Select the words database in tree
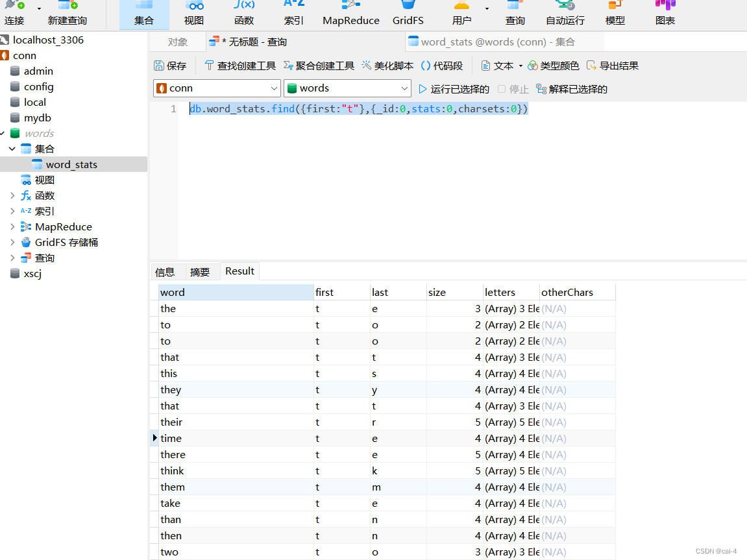 [x=39, y=133]
